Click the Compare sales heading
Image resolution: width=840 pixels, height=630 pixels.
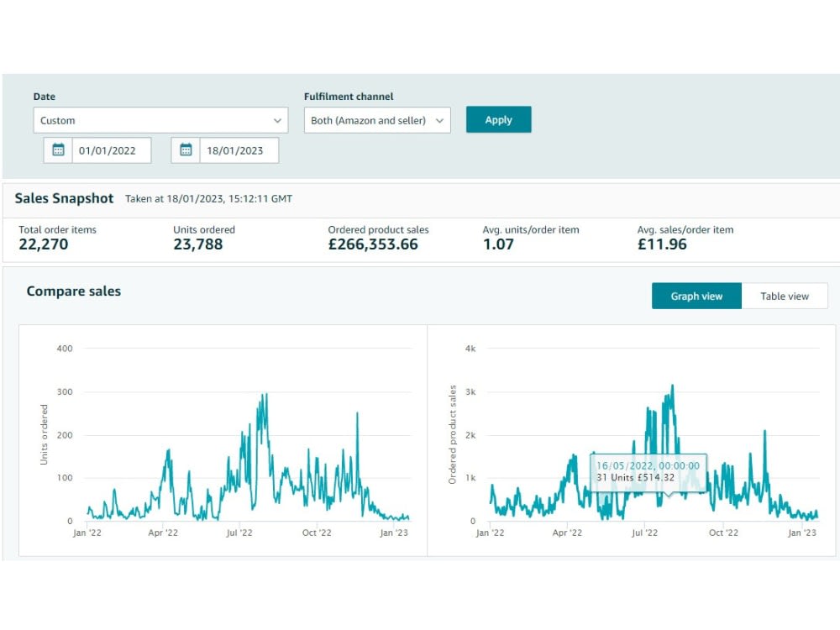[x=73, y=291]
